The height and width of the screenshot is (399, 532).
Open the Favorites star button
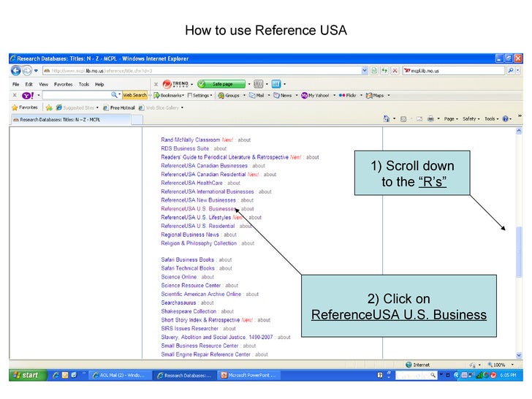pyautogui.click(x=24, y=107)
